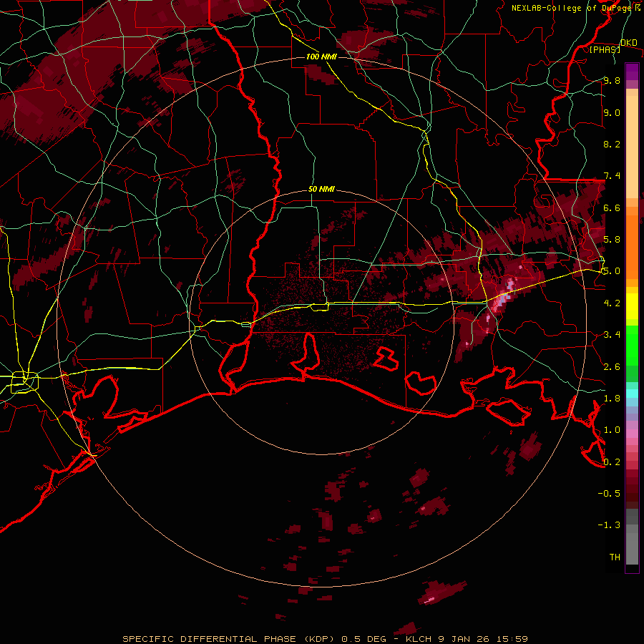Click the cyan segment of the color bar

pyautogui.click(x=632, y=393)
